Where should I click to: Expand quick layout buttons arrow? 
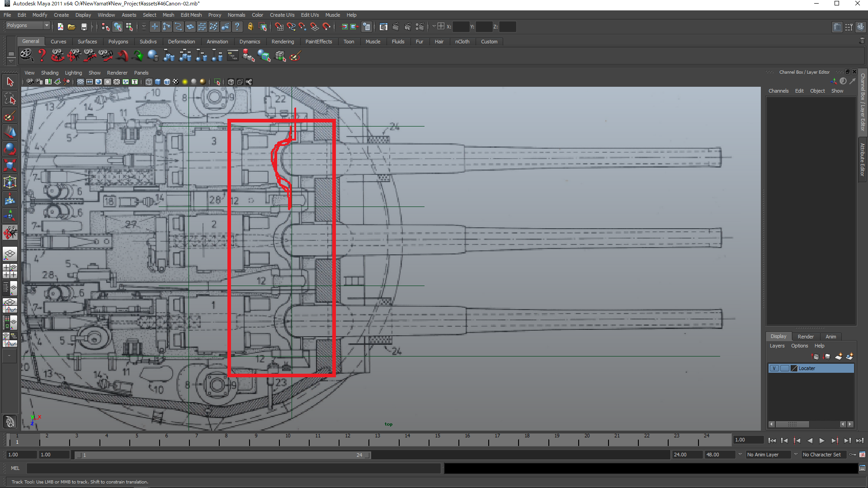9,356
